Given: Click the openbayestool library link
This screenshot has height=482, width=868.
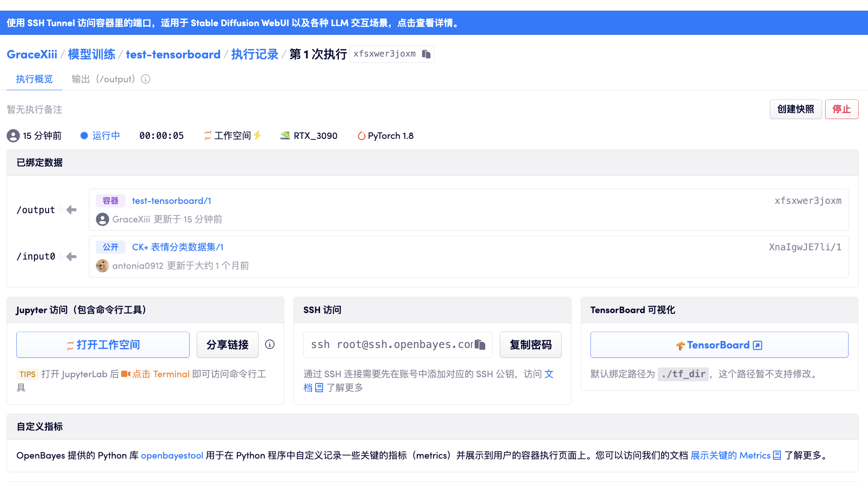Looking at the screenshot, I should [172, 455].
